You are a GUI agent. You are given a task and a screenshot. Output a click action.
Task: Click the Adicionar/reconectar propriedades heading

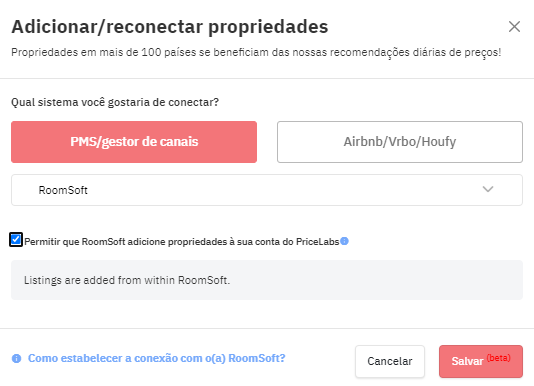click(x=170, y=27)
